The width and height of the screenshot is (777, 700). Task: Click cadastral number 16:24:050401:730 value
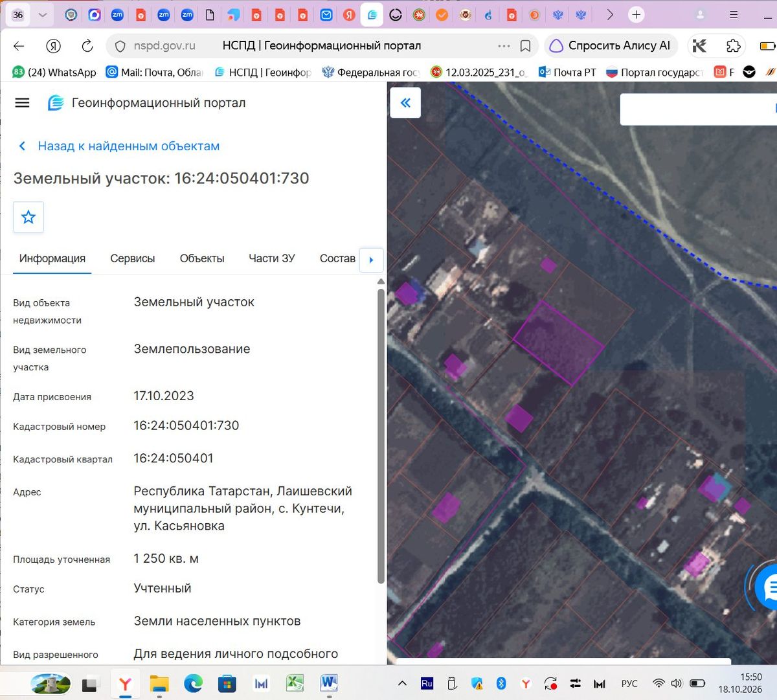186,425
